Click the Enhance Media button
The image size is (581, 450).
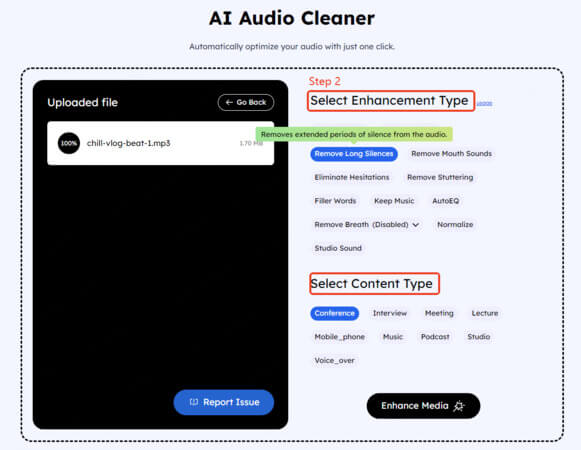(x=423, y=406)
